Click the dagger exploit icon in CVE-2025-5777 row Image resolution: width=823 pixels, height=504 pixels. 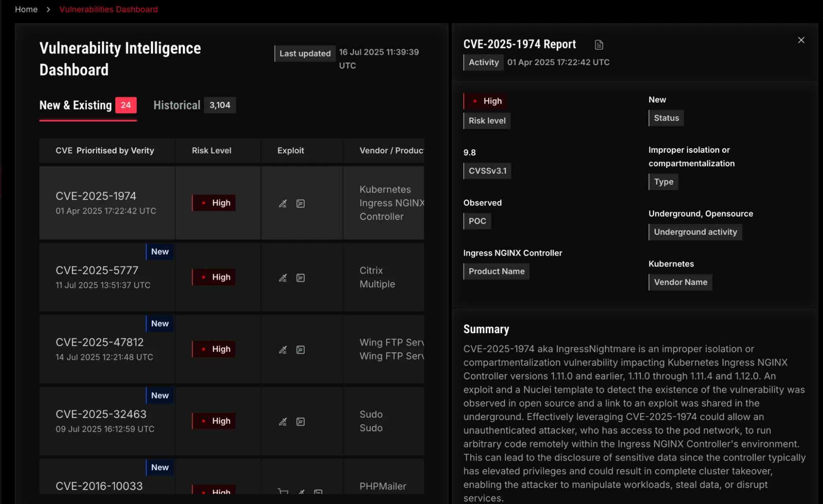[283, 278]
